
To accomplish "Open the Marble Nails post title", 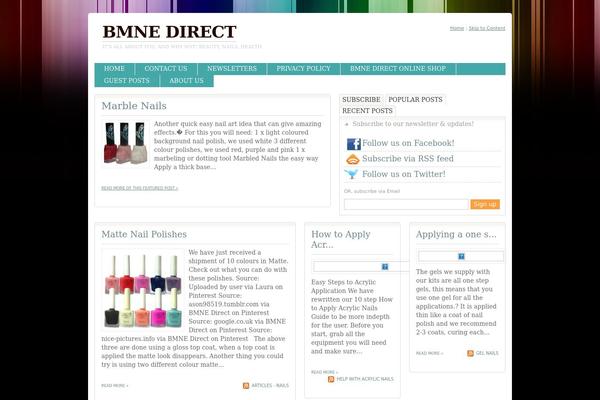I will pos(134,106).
